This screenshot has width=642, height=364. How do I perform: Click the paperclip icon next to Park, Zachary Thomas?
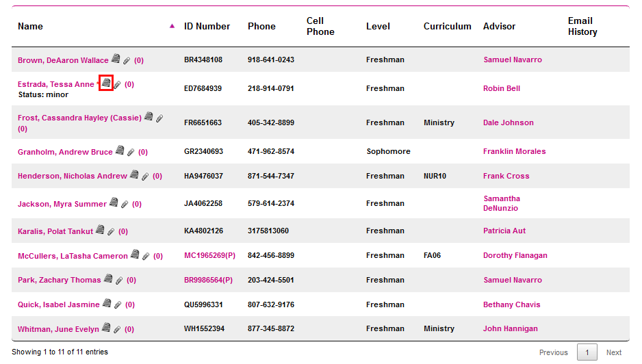click(119, 281)
